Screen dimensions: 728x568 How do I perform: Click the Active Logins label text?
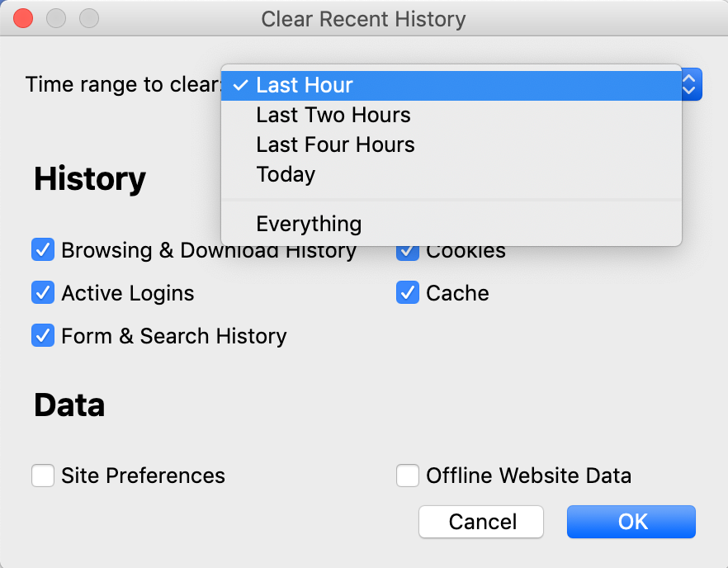click(128, 293)
